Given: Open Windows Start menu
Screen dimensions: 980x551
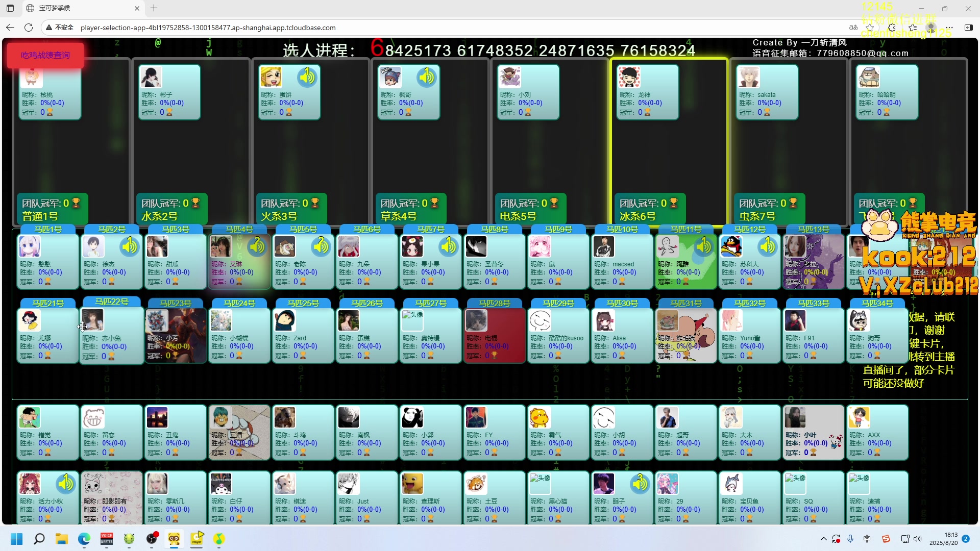Looking at the screenshot, I should coord(17,539).
